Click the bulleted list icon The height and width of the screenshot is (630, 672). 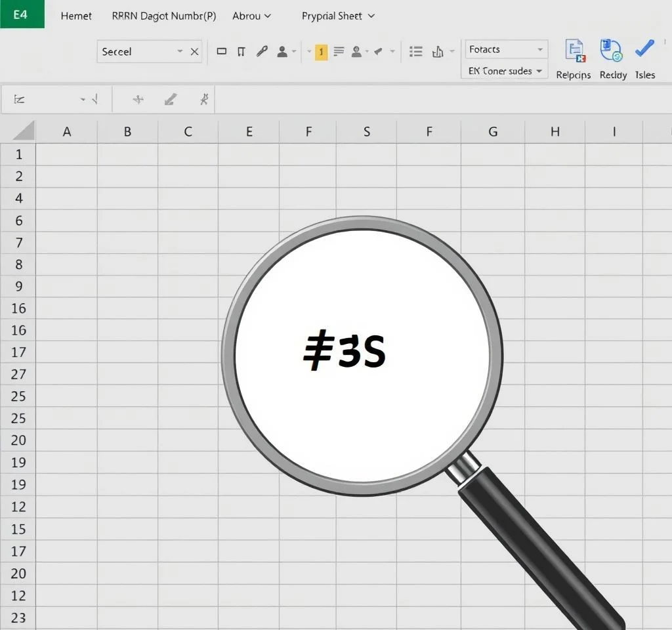[415, 52]
